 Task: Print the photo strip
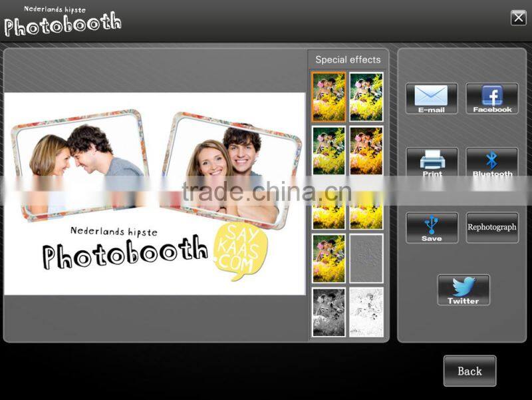[x=432, y=162]
